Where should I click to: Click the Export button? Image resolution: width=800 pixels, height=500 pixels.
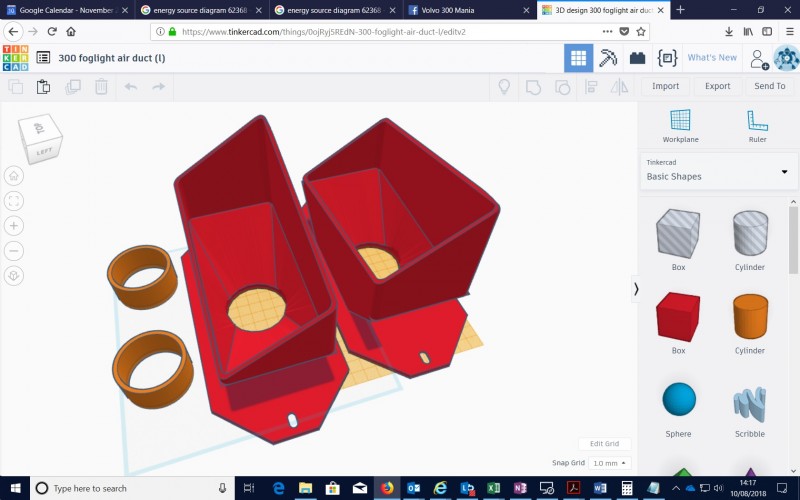click(x=717, y=86)
